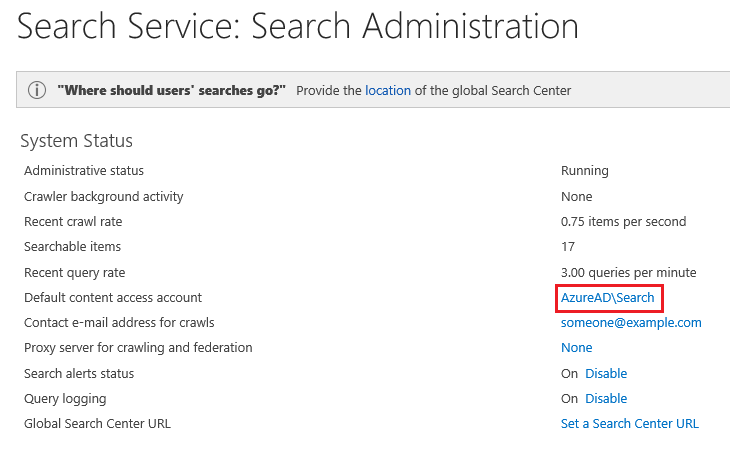Disable search alerts status
The width and height of the screenshot is (754, 476).
[x=606, y=374]
